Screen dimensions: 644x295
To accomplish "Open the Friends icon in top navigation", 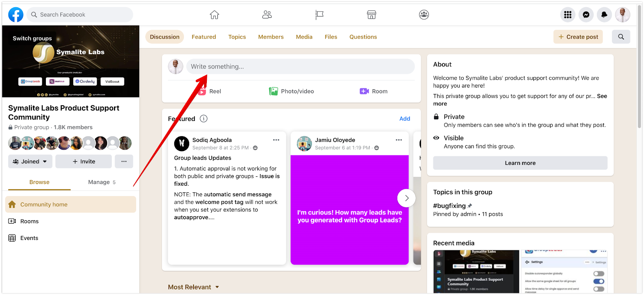I will [x=267, y=15].
